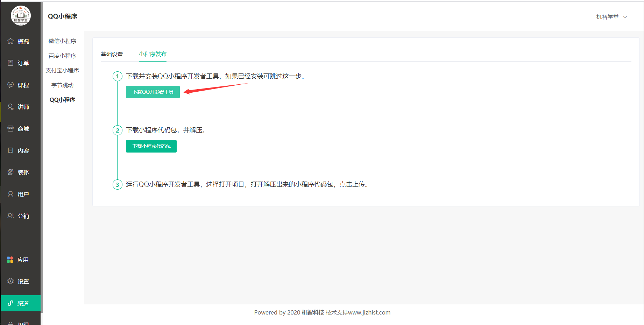The height and width of the screenshot is (325, 644).
Task: Open the 内容 content icon
Action: (10, 150)
